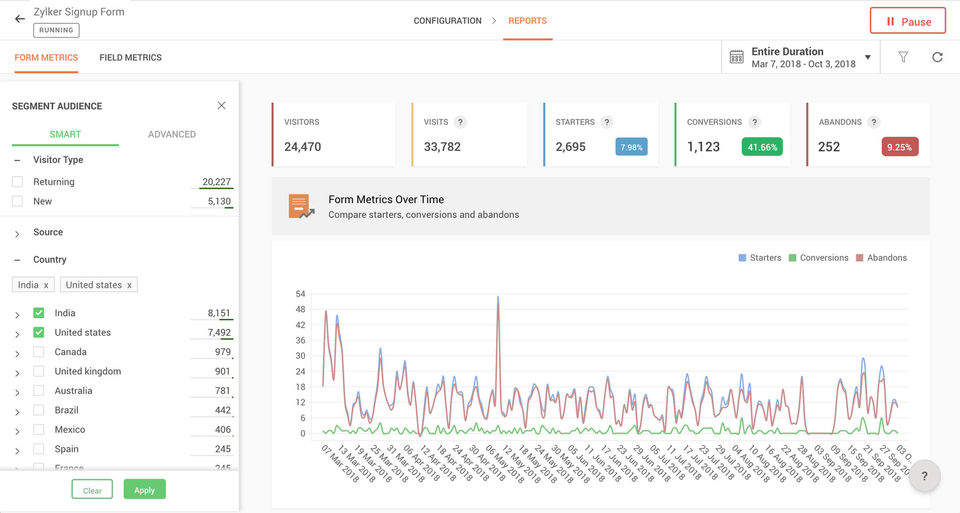The height and width of the screenshot is (513, 960).
Task: Uncheck the India country checkbox
Action: point(38,313)
